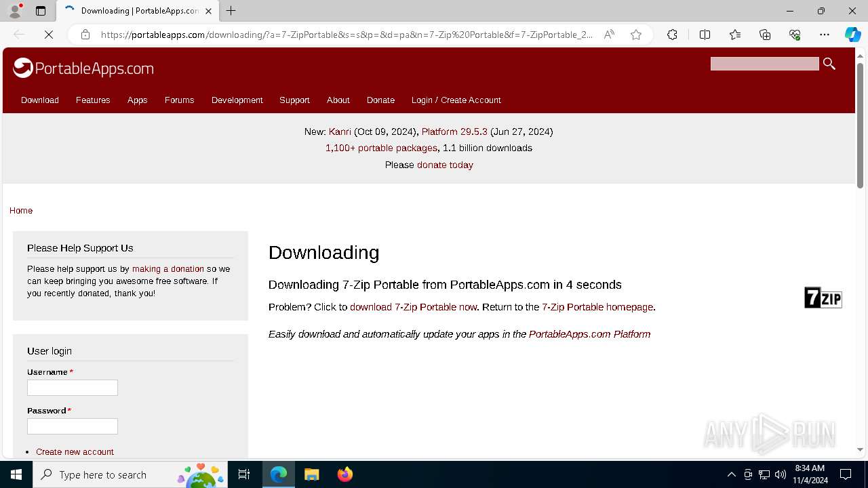Close the Downloading PortableApps tab
The height and width of the screenshot is (488, 868).
pos(208,11)
